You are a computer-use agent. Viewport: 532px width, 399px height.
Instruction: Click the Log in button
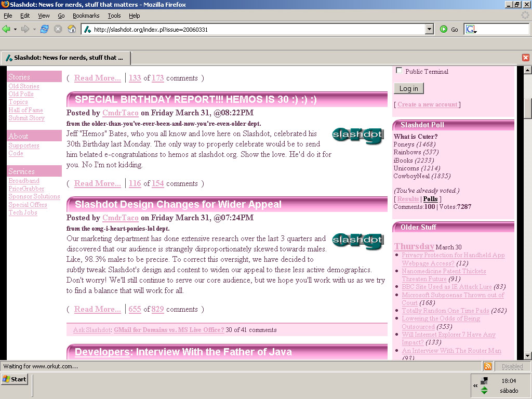coord(409,88)
